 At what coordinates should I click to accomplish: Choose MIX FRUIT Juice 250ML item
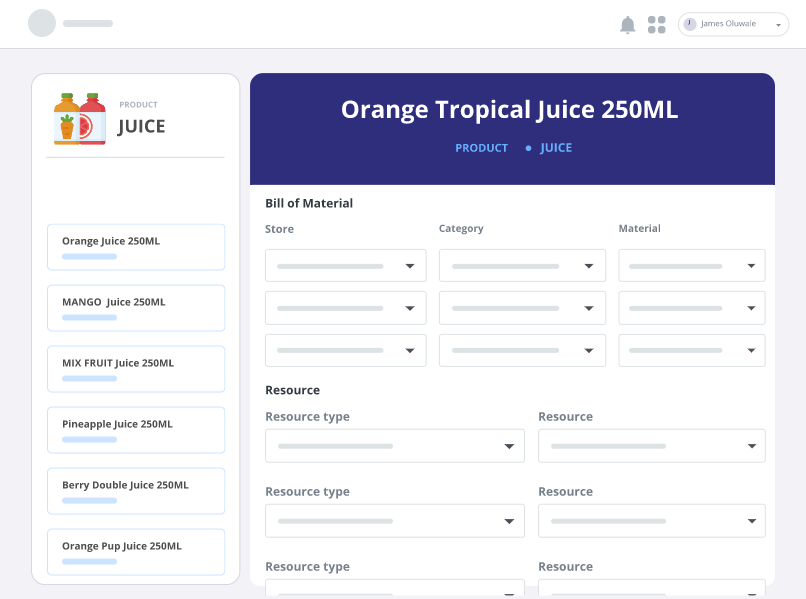pyautogui.click(x=136, y=369)
